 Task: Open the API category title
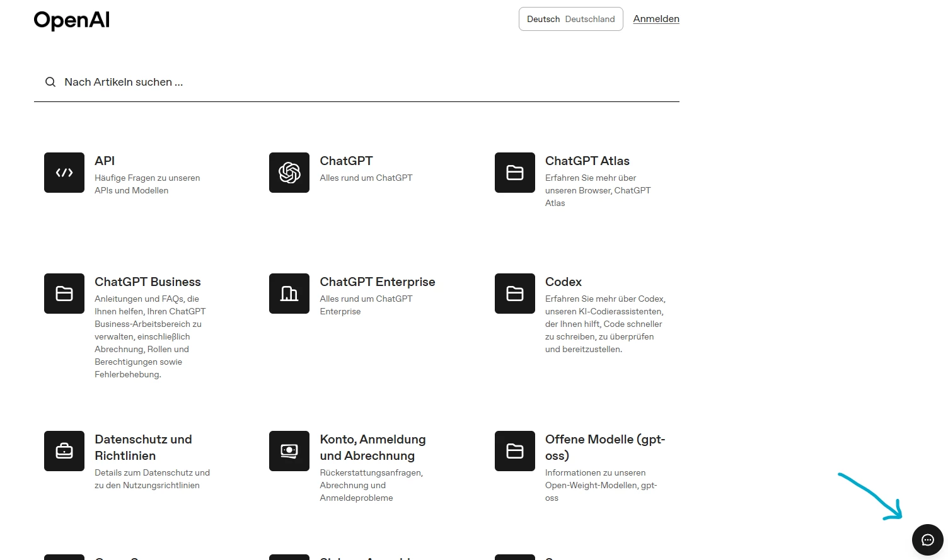[x=105, y=161]
